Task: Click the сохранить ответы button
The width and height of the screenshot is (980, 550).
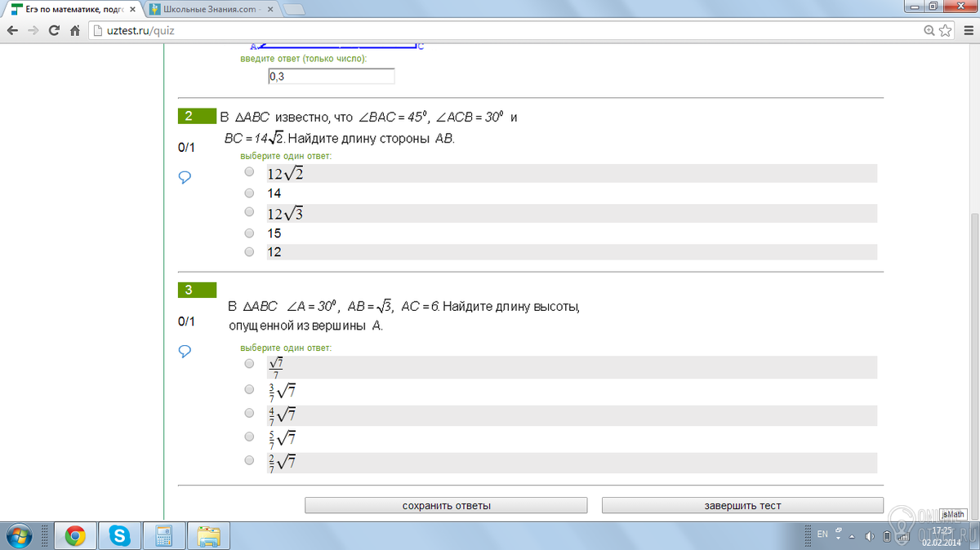Action: pyautogui.click(x=447, y=505)
